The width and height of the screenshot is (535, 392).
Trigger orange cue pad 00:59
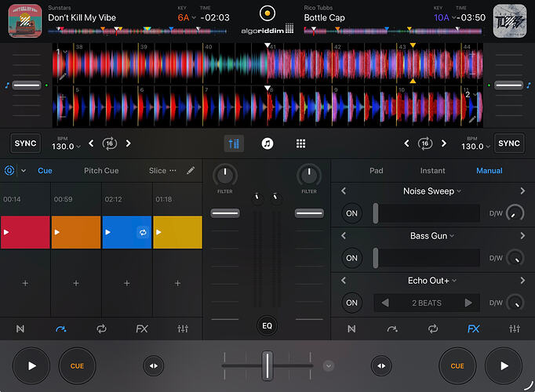point(76,232)
